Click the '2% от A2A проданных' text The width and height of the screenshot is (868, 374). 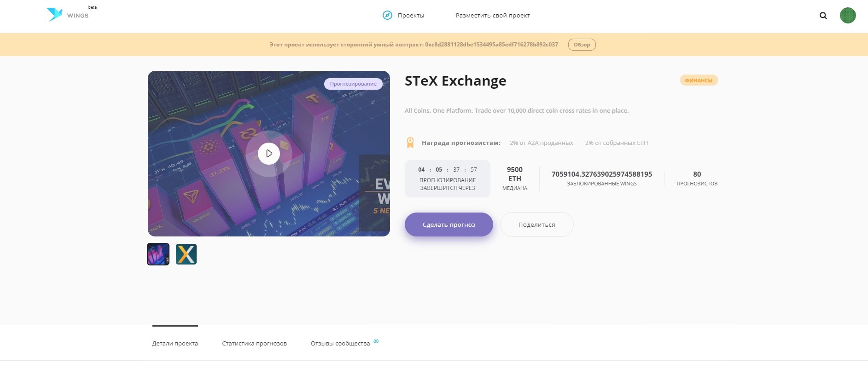[541, 143]
